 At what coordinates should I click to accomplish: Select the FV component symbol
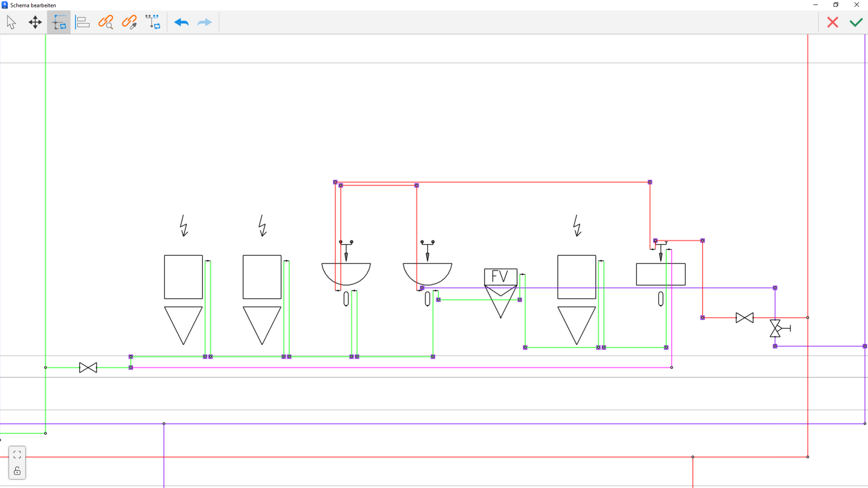pos(500,277)
